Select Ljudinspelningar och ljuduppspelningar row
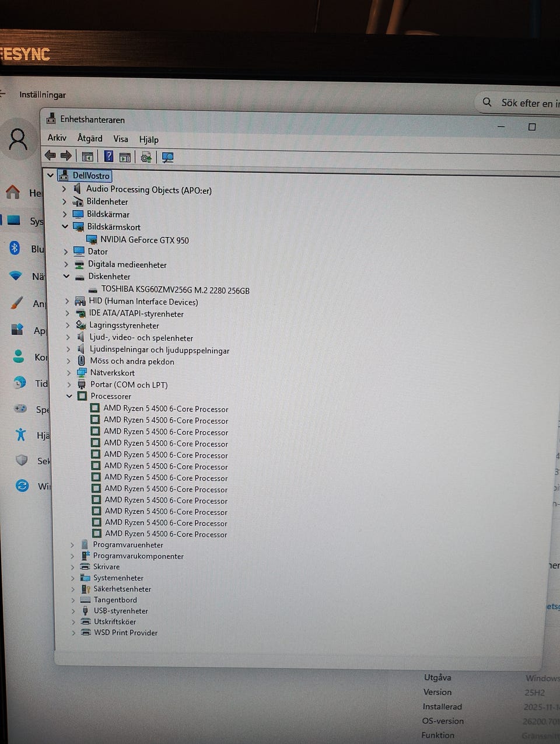The height and width of the screenshot is (744, 560). click(x=160, y=350)
